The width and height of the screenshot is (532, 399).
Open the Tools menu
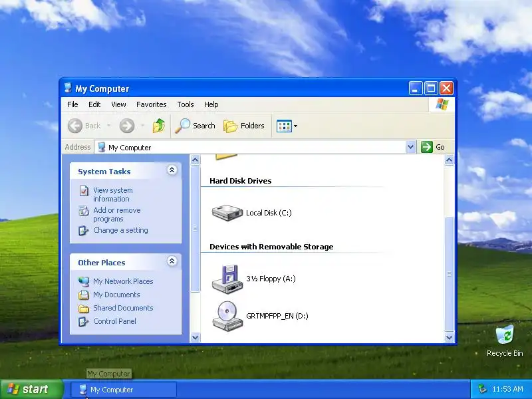click(186, 104)
